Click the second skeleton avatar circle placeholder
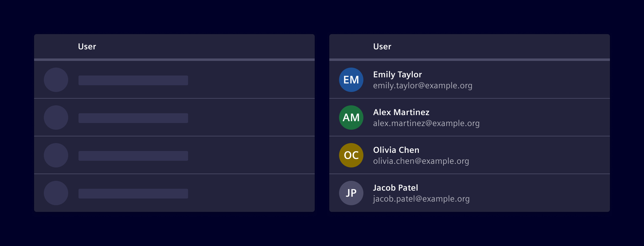 click(56, 118)
